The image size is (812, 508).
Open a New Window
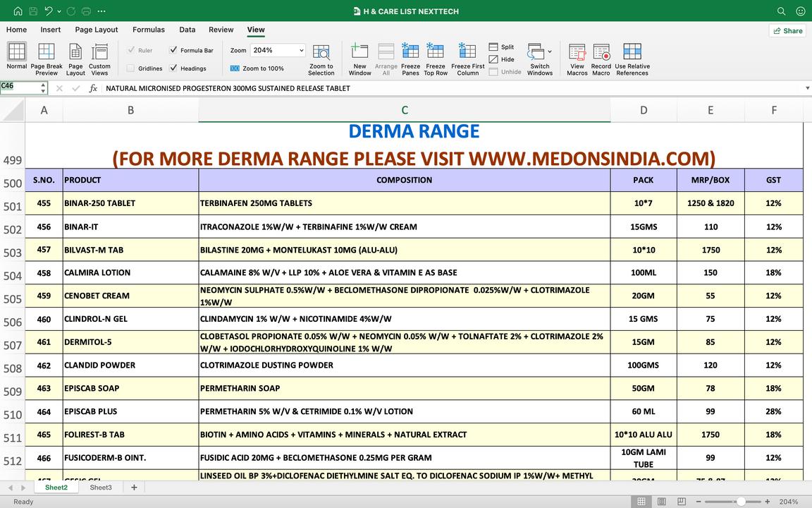pyautogui.click(x=360, y=59)
